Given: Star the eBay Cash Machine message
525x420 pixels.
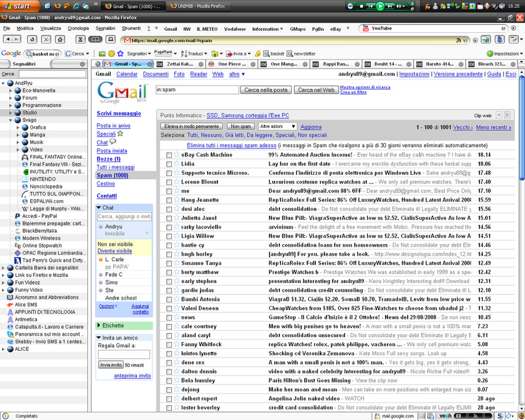Looking at the screenshot, I should click(x=177, y=154).
